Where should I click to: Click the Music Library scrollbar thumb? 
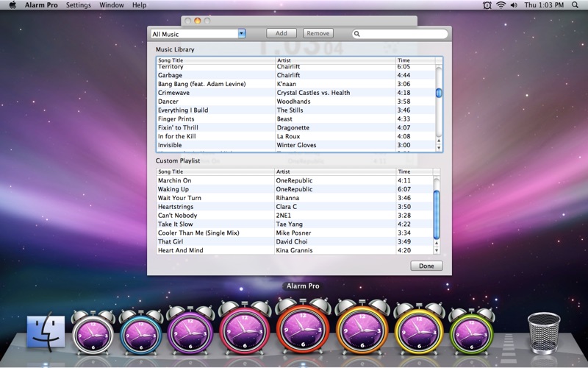(x=439, y=93)
